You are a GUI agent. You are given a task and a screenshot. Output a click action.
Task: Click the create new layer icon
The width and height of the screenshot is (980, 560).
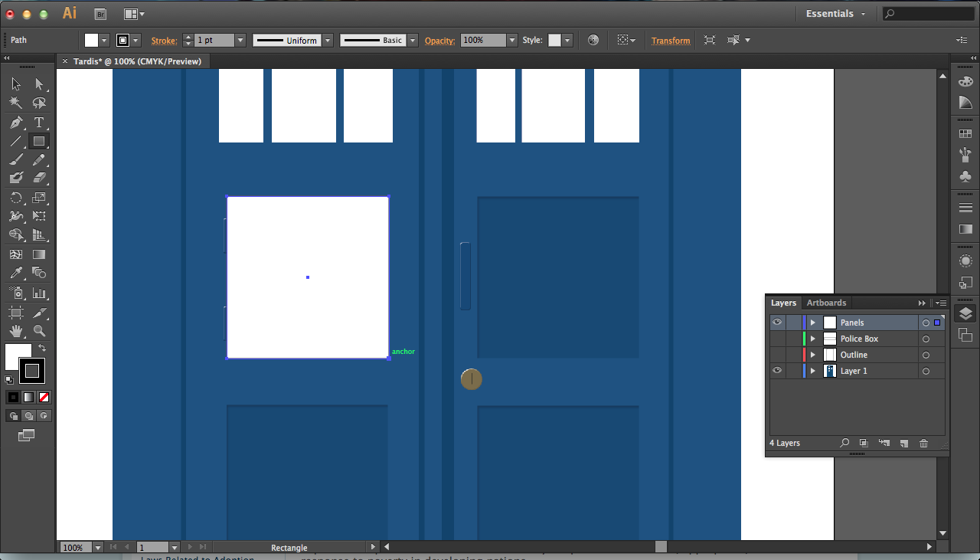pos(903,443)
